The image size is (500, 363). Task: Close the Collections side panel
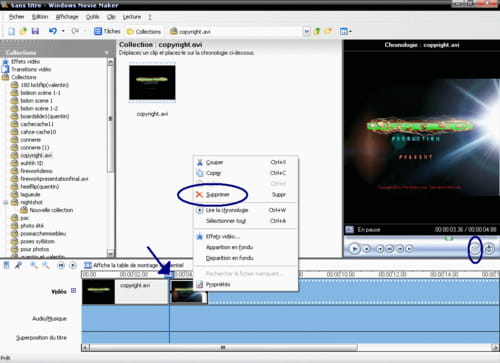(107, 52)
